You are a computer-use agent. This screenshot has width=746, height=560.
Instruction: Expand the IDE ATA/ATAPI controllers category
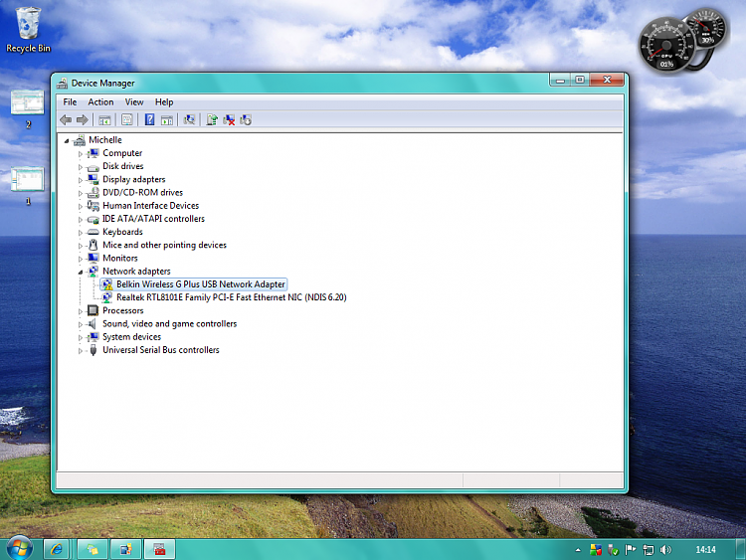[80, 220]
